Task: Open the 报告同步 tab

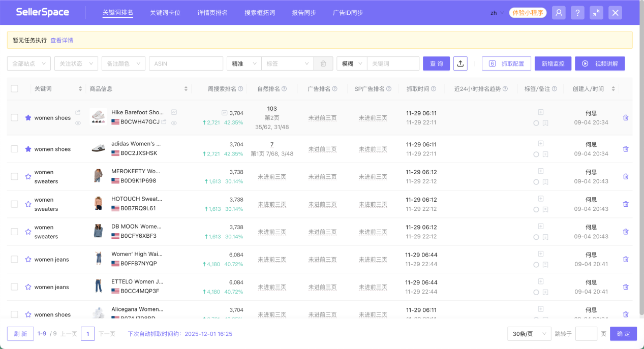Action: coord(305,13)
